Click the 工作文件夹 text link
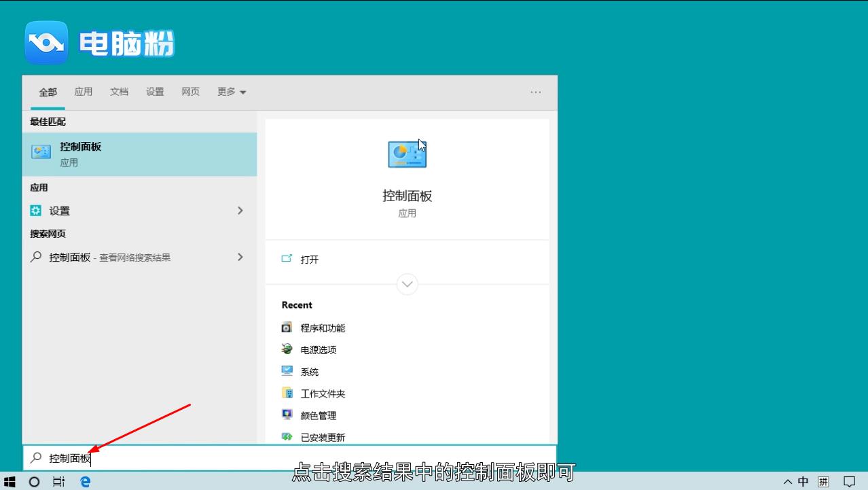868x490 pixels. click(x=323, y=393)
